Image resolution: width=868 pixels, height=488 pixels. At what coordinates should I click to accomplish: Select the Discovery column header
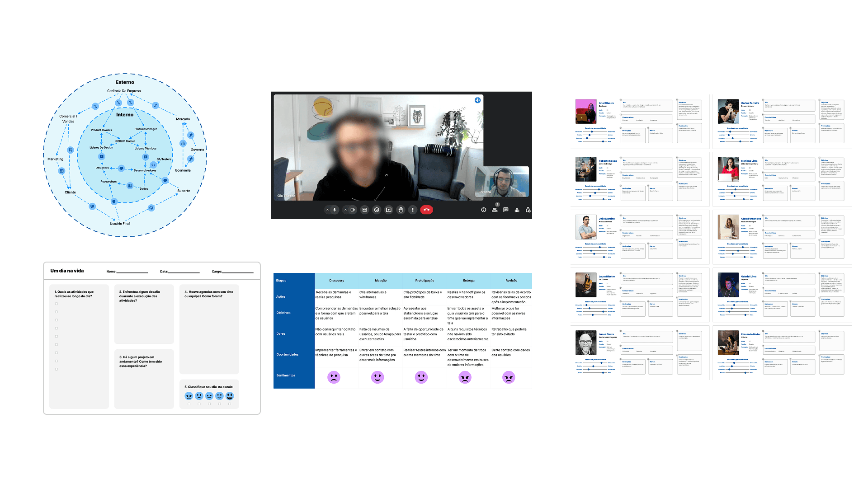(336, 281)
